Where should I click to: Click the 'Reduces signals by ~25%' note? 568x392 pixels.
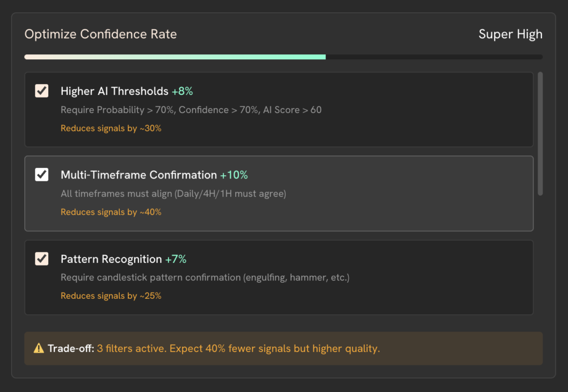111,296
